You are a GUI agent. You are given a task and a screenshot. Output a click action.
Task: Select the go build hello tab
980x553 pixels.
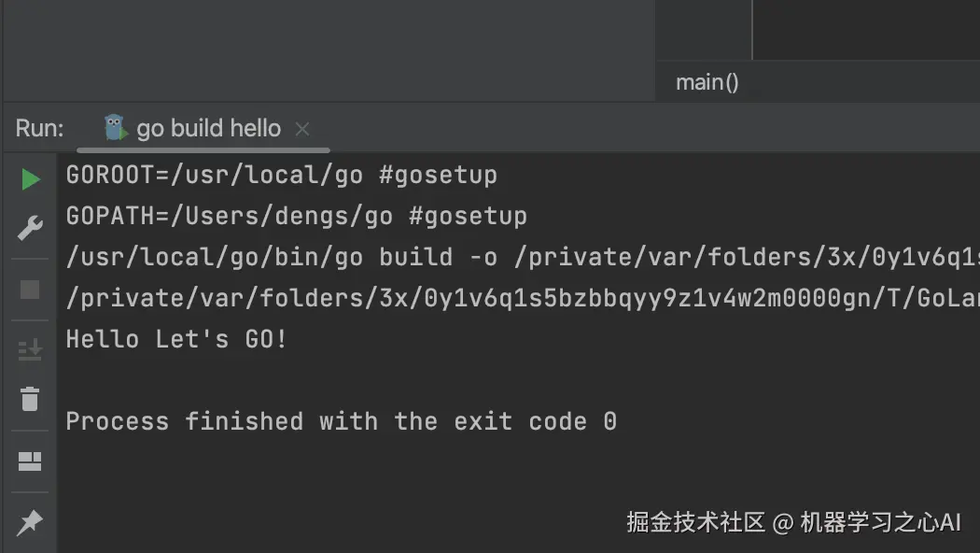pyautogui.click(x=203, y=128)
